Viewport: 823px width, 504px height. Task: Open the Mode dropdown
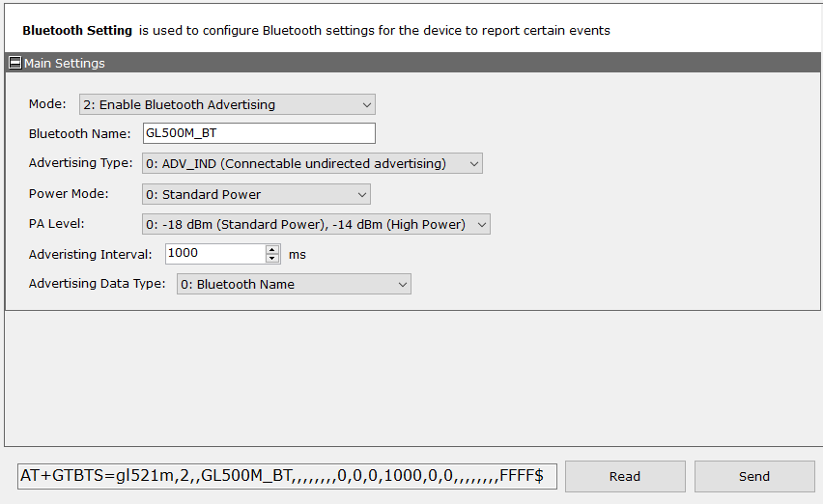coord(227,104)
